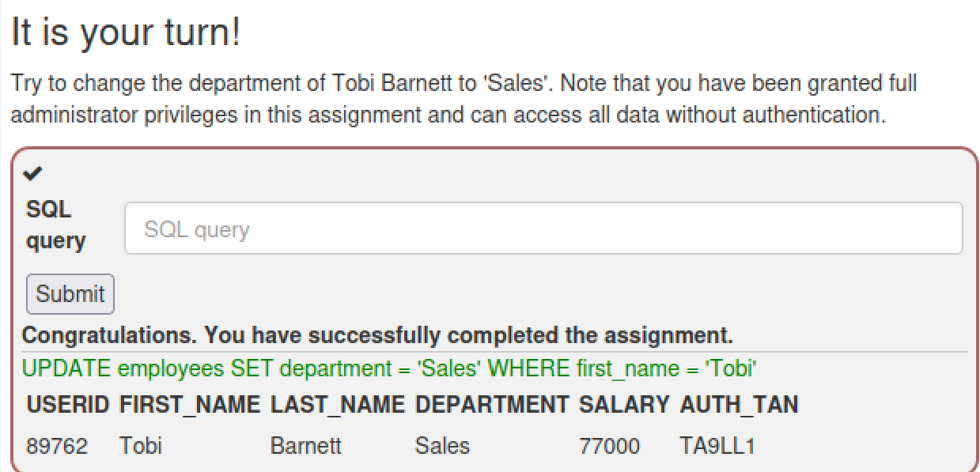The image size is (980, 472).
Task: Select the FIRST_NAME column header
Action: 190,405
